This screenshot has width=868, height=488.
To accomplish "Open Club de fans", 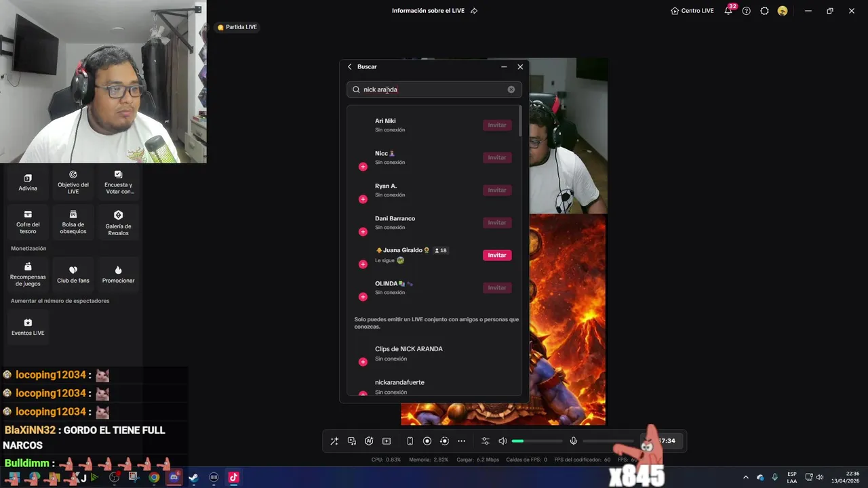I will (x=73, y=274).
